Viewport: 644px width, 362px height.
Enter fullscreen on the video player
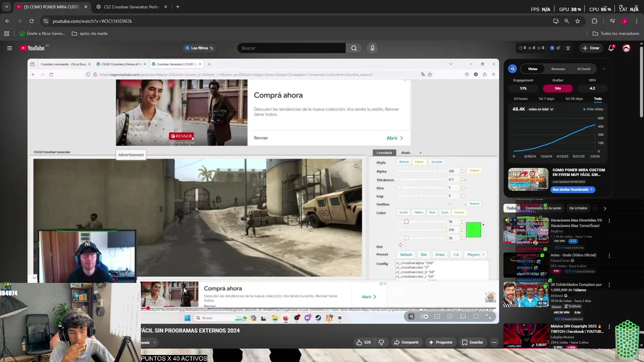coord(489,317)
